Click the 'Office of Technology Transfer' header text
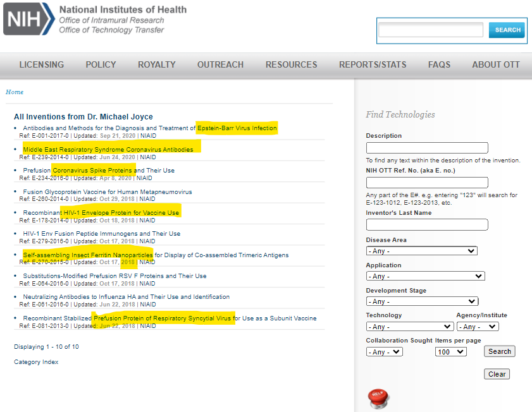The width and height of the screenshot is (532, 412). [x=111, y=30]
